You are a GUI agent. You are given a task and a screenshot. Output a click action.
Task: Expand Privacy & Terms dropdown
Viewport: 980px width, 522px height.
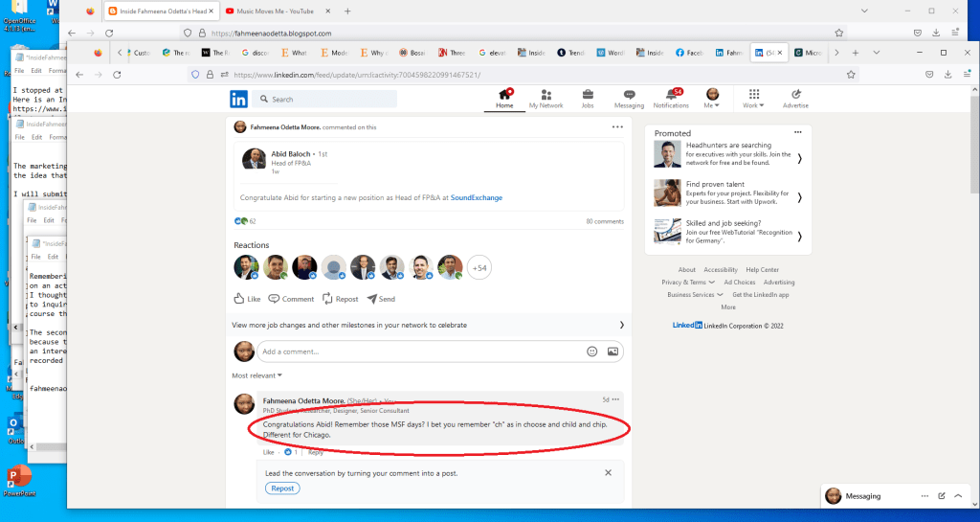(688, 282)
